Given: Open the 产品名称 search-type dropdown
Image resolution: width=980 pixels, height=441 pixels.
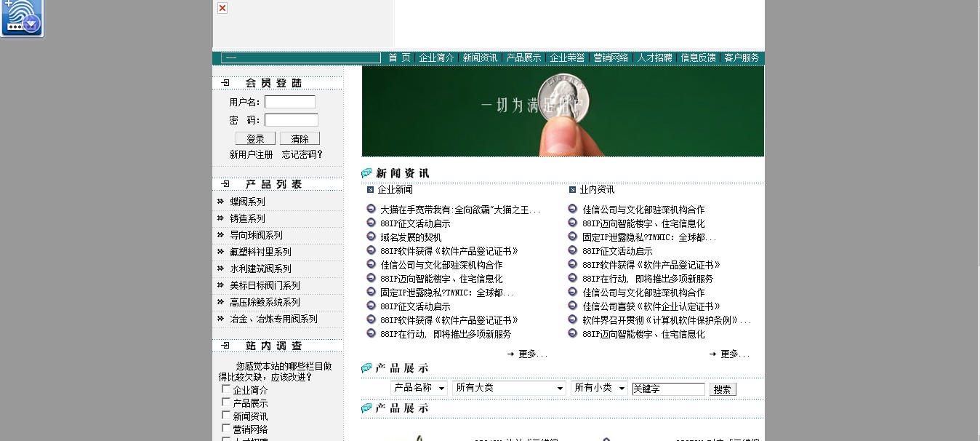Looking at the screenshot, I should click(x=419, y=389).
